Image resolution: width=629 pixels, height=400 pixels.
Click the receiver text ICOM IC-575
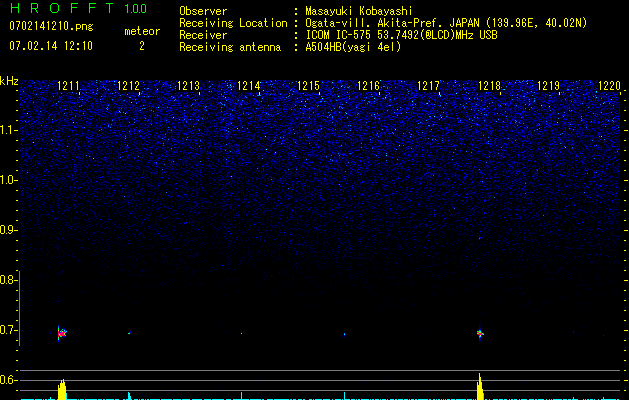[339, 35]
